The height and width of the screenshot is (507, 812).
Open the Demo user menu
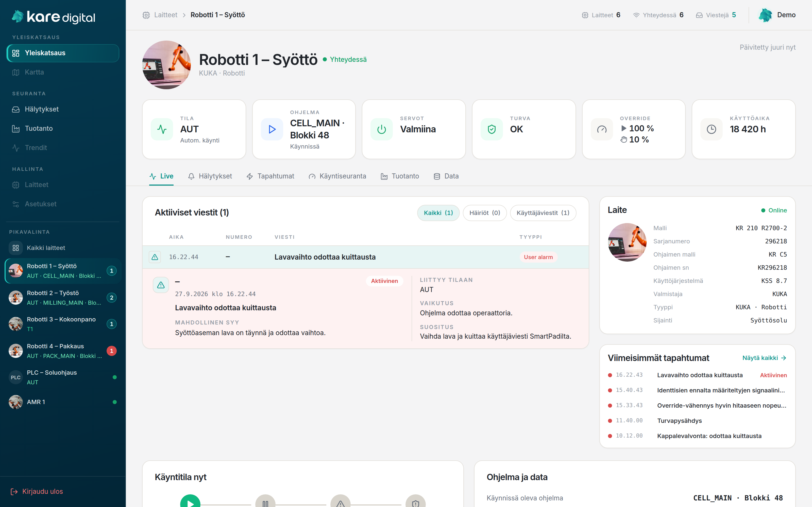point(777,15)
